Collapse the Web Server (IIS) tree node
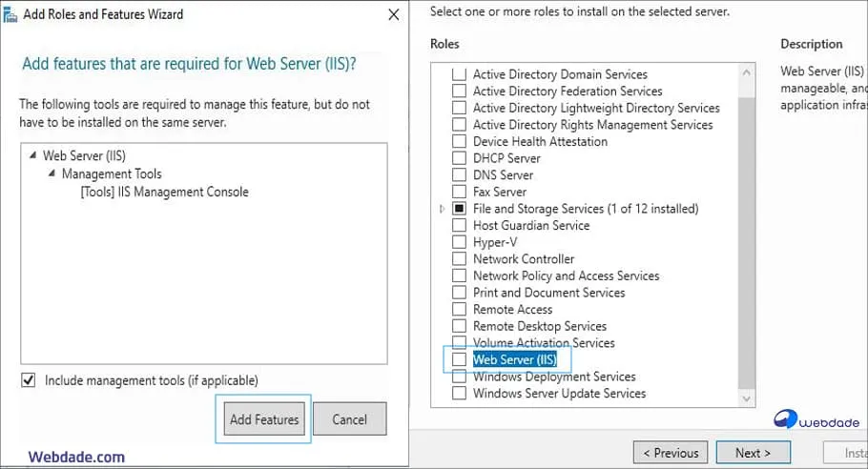This screenshot has width=868, height=469. 33,156
